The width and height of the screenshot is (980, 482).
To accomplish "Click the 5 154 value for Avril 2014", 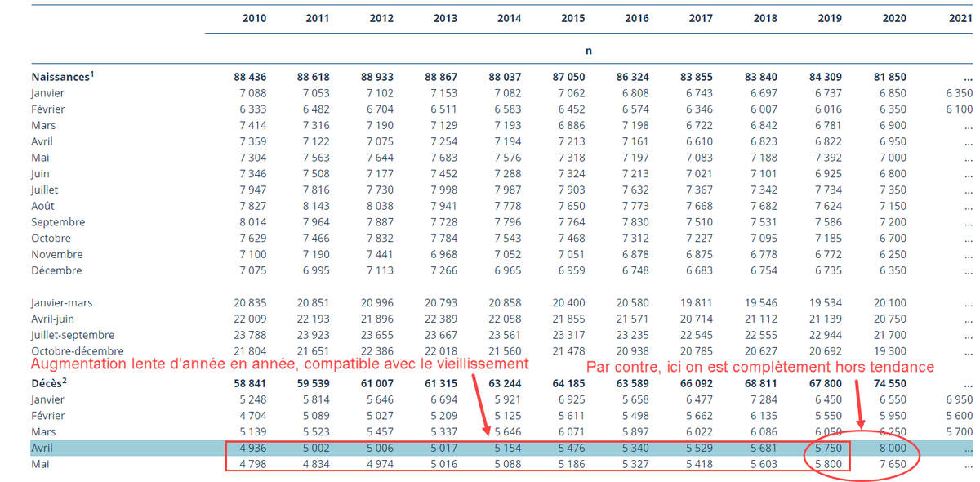I will [508, 448].
